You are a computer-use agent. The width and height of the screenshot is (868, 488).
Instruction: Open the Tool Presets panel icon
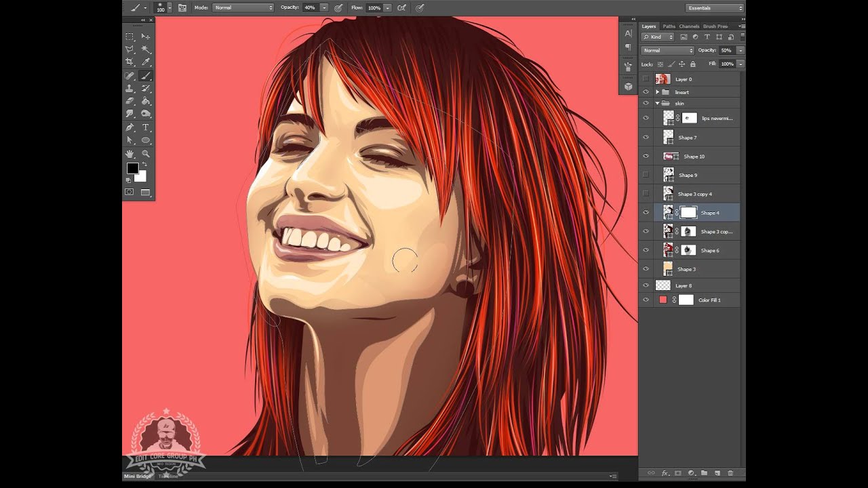click(x=628, y=66)
